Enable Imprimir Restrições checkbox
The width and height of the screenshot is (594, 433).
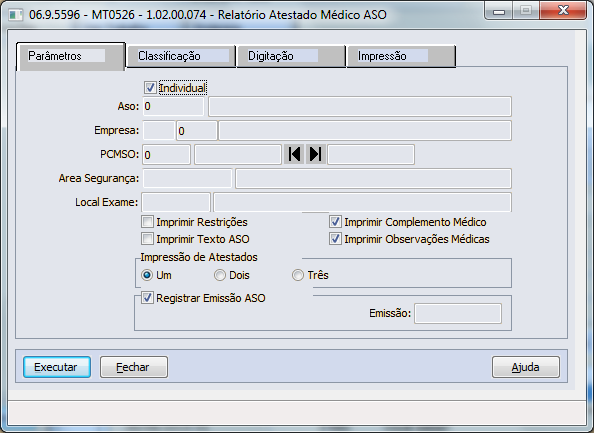point(147,222)
